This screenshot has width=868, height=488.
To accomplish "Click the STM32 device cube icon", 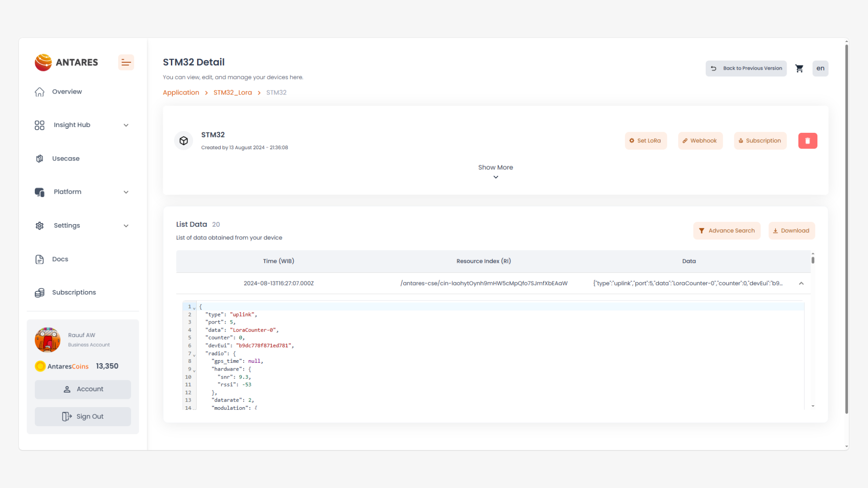I will pos(184,141).
